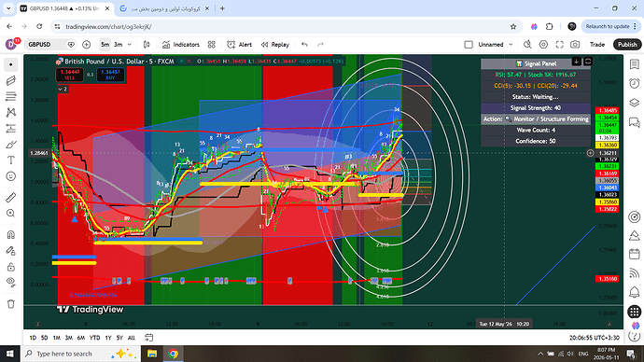644x362 pixels.
Task: Click the BUY price button 1.36451
Action: click(110, 75)
